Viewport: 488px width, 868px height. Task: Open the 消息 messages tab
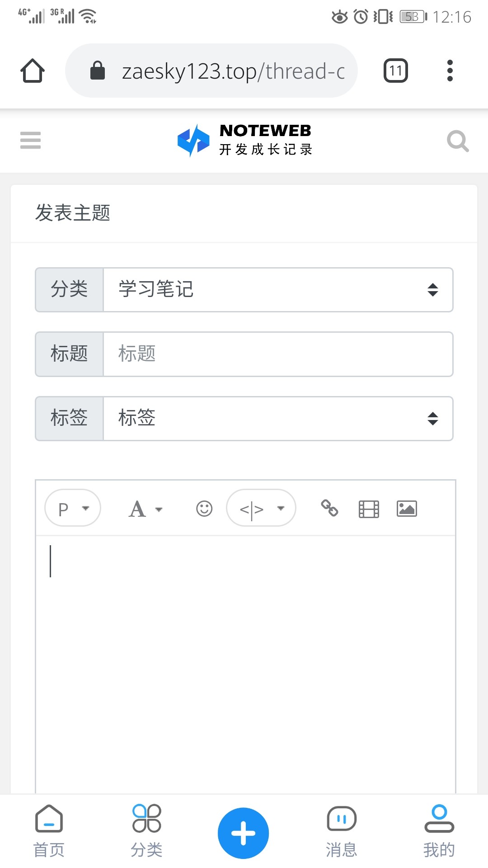342,831
